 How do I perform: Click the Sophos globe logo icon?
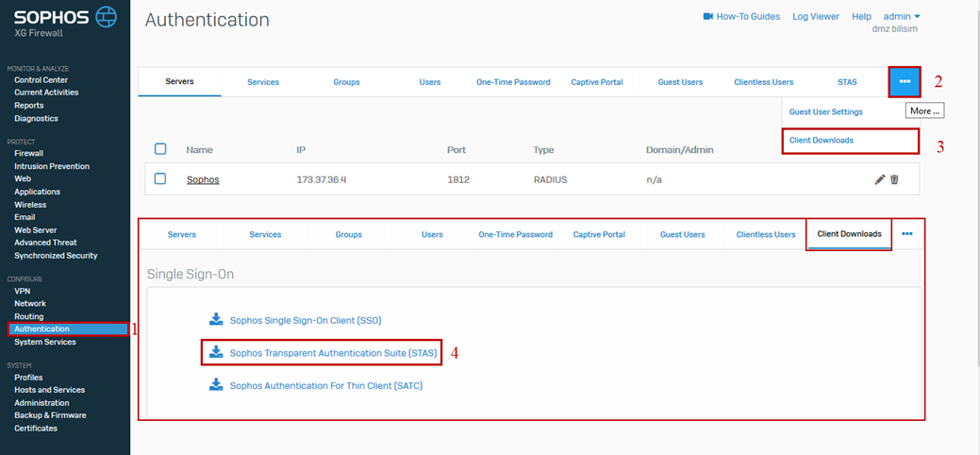point(106,18)
